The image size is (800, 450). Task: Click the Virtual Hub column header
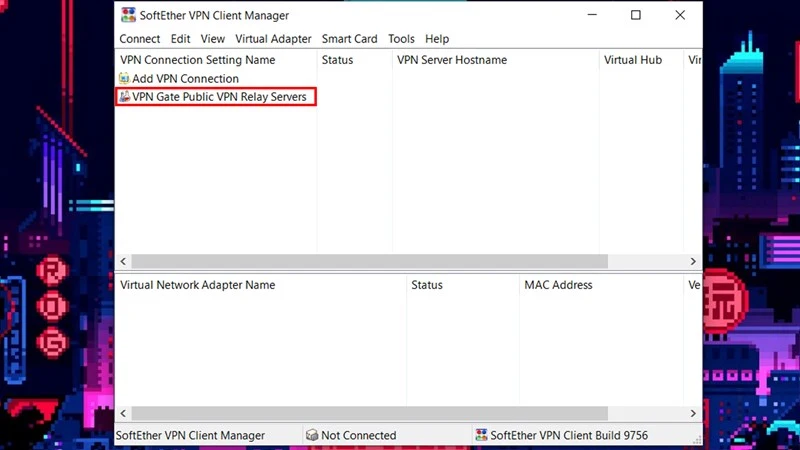pyautogui.click(x=633, y=60)
